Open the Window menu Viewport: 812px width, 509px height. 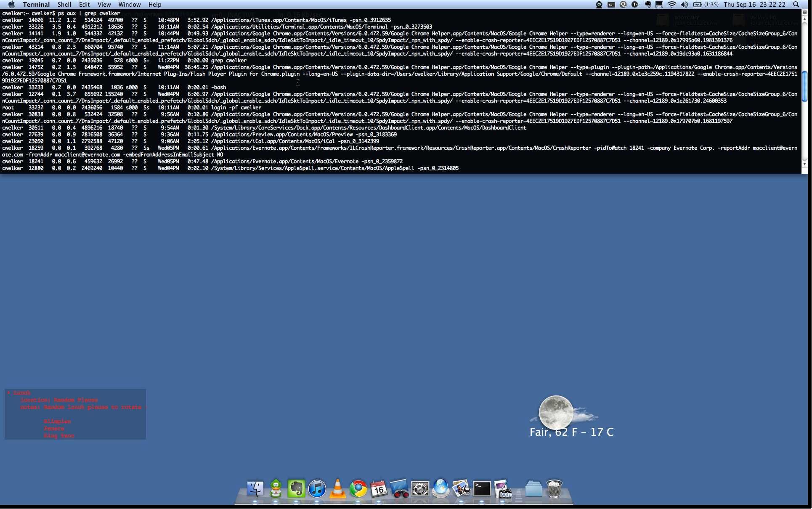[x=129, y=4]
